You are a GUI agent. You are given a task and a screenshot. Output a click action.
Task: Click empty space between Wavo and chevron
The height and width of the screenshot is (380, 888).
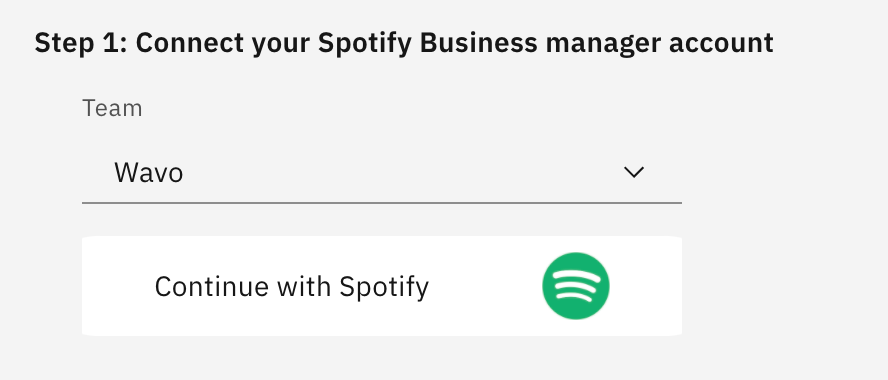coord(402,172)
